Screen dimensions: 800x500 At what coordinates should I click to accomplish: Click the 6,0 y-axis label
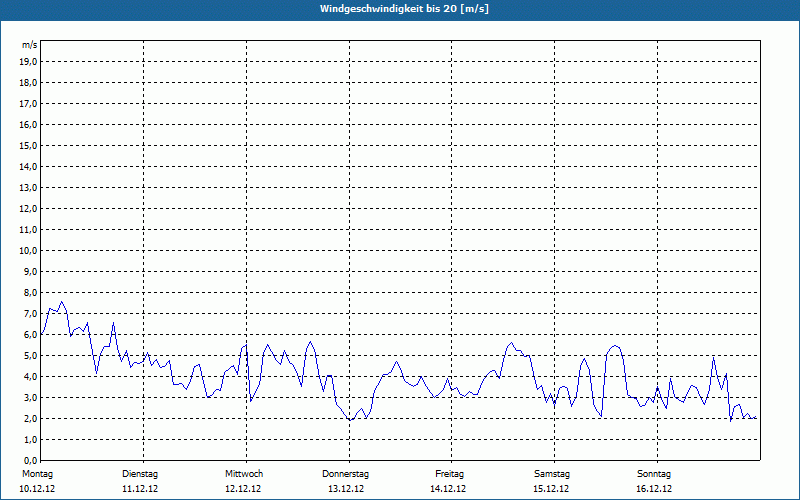[30, 335]
